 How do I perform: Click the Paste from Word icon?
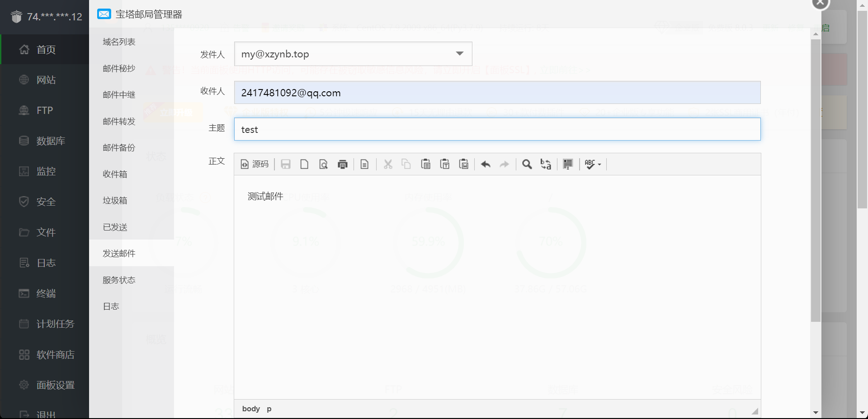464,164
